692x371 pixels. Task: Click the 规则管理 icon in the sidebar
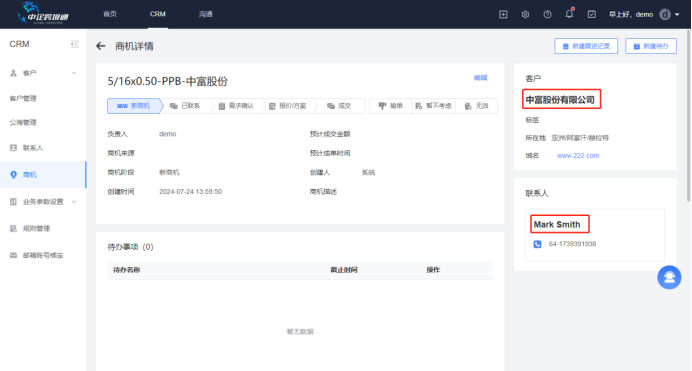tap(13, 229)
